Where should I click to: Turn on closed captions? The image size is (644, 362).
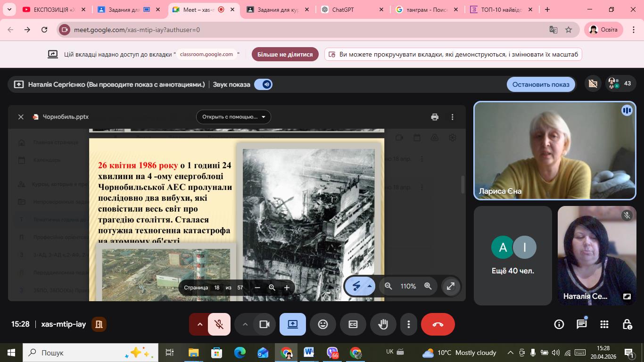[x=353, y=324]
